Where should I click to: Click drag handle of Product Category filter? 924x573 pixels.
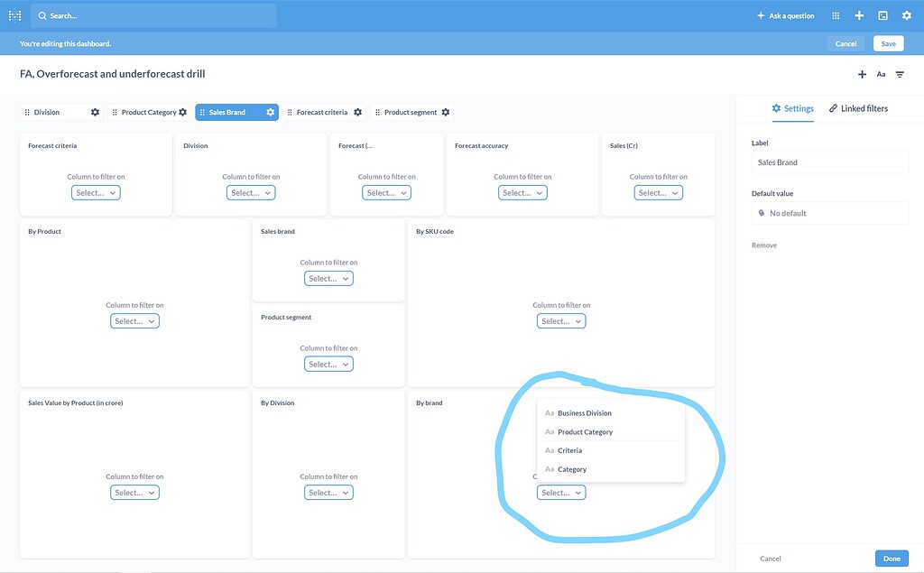click(x=115, y=112)
